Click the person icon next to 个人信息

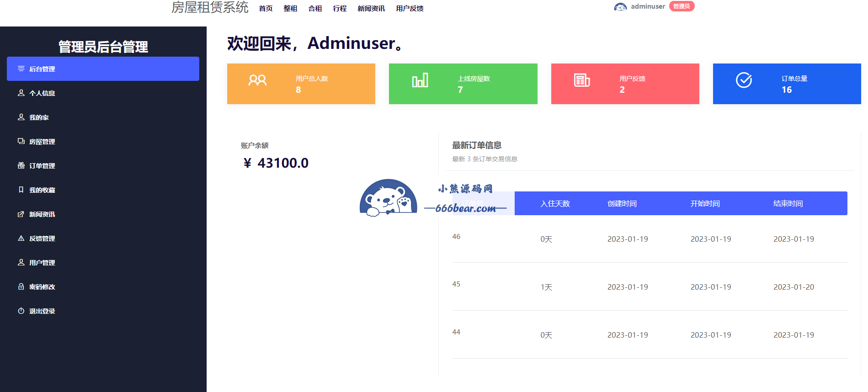(x=21, y=93)
